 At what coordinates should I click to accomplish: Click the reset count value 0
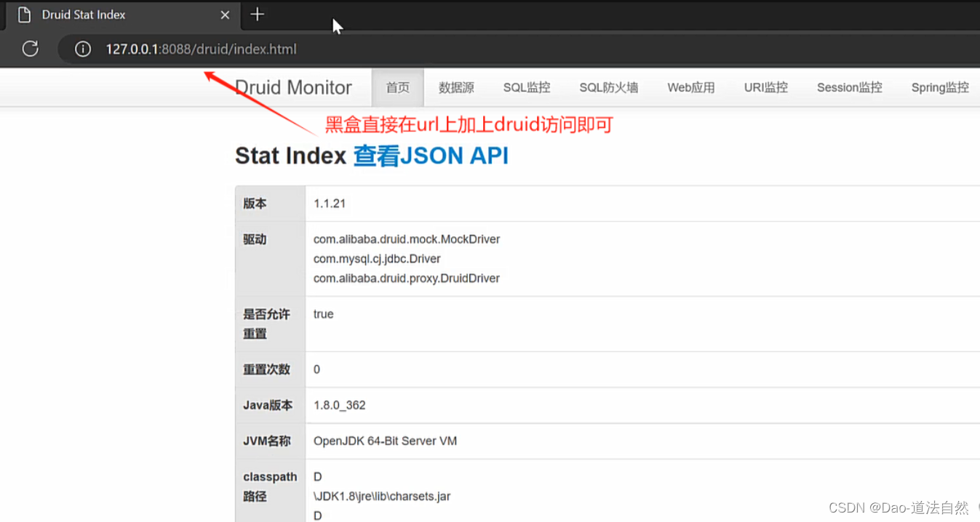click(317, 369)
